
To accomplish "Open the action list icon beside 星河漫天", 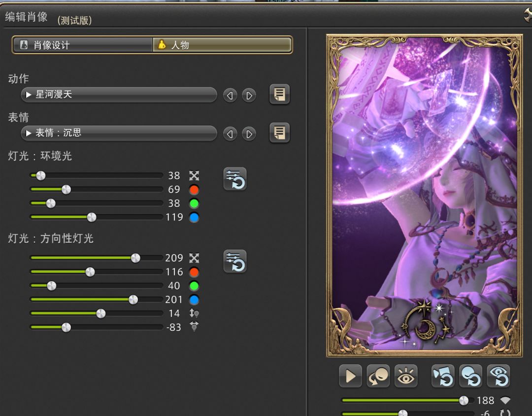I will [280, 94].
